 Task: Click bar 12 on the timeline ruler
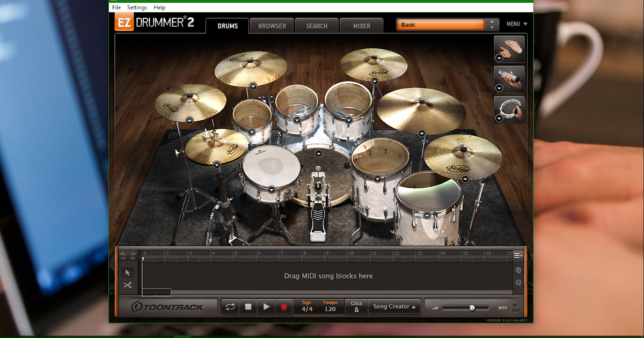(396, 253)
